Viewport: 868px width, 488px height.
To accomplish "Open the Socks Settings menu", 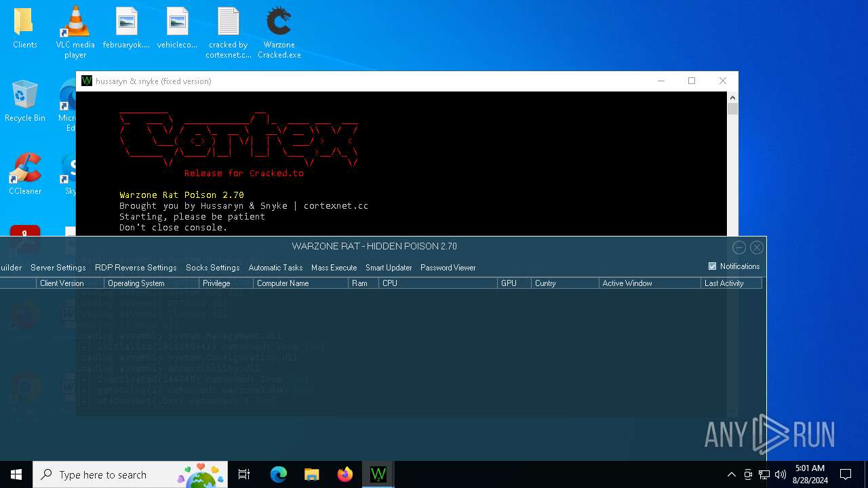I will [212, 268].
